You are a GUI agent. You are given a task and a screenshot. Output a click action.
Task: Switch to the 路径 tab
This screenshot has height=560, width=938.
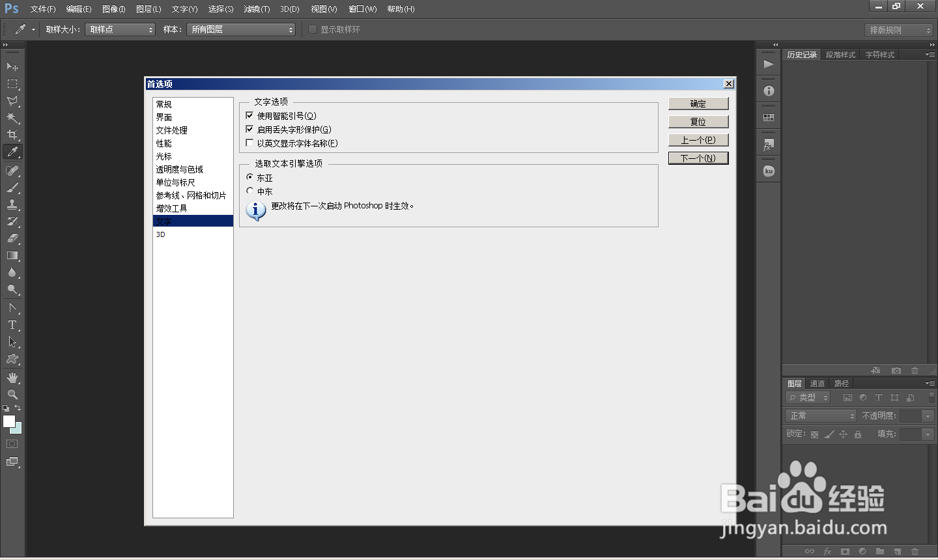tap(842, 384)
